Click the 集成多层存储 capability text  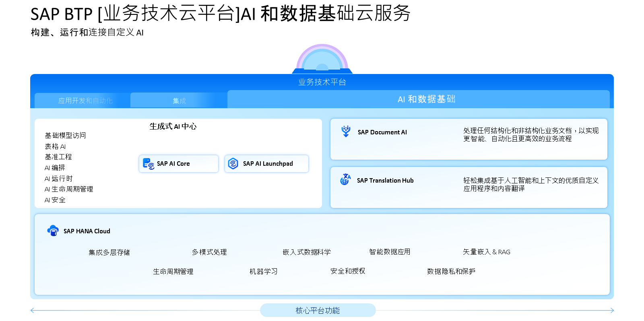109,252
